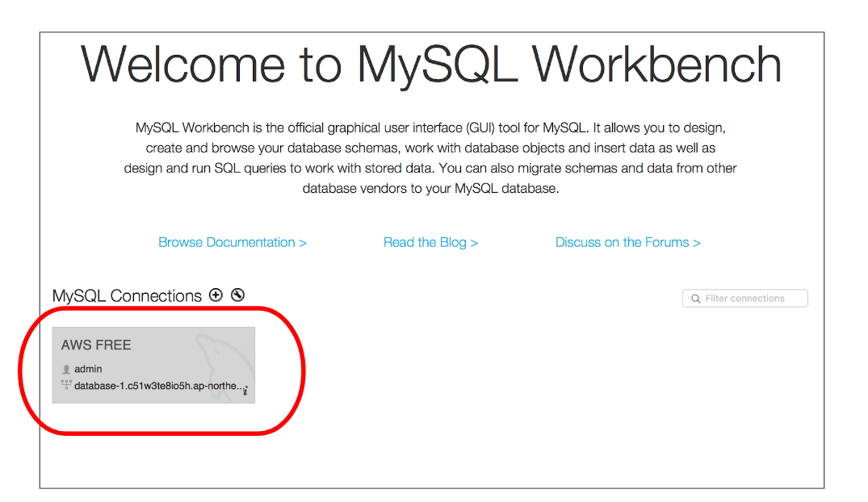Click the user icon beside admin

(x=66, y=369)
